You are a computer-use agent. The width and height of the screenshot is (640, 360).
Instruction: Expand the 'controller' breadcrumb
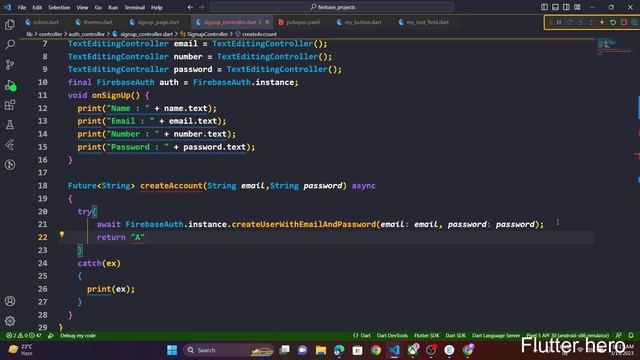tap(50, 34)
